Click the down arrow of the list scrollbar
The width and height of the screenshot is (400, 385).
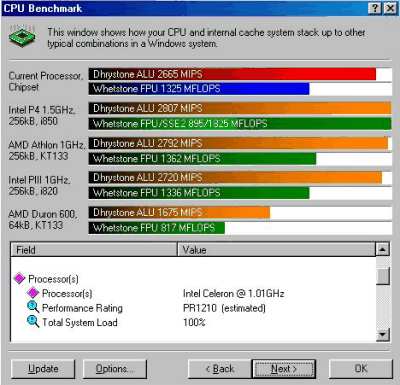point(382,335)
